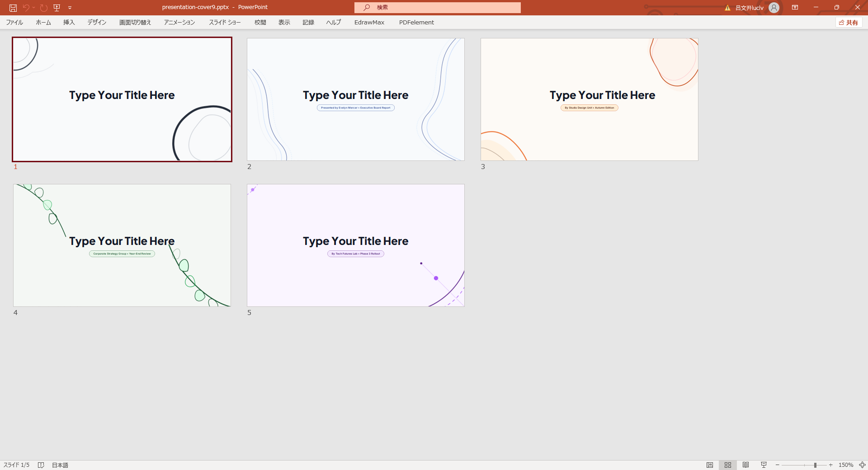
Task: Open zoom dialog via 150% label
Action: [x=846, y=465]
